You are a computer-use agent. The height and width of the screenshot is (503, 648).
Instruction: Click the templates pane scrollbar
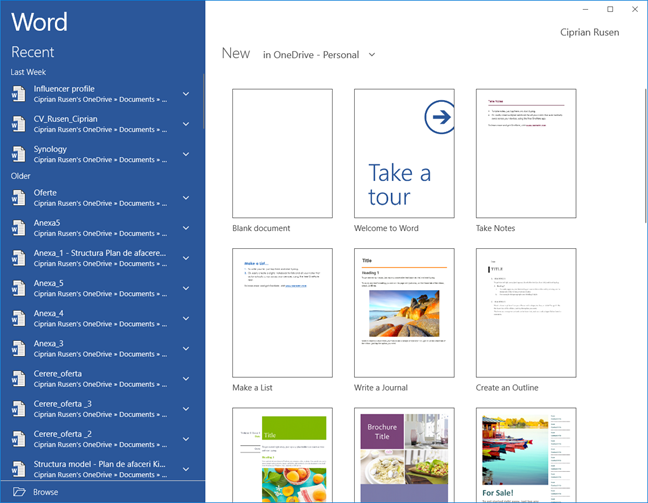(646, 156)
